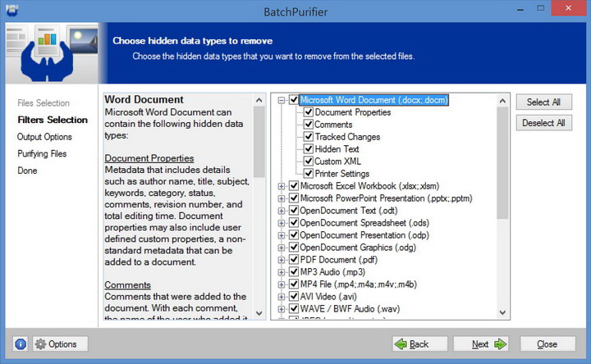Click filter tree scroll up arrow
Image resolution: width=591 pixels, height=364 pixels.
pos(502,101)
